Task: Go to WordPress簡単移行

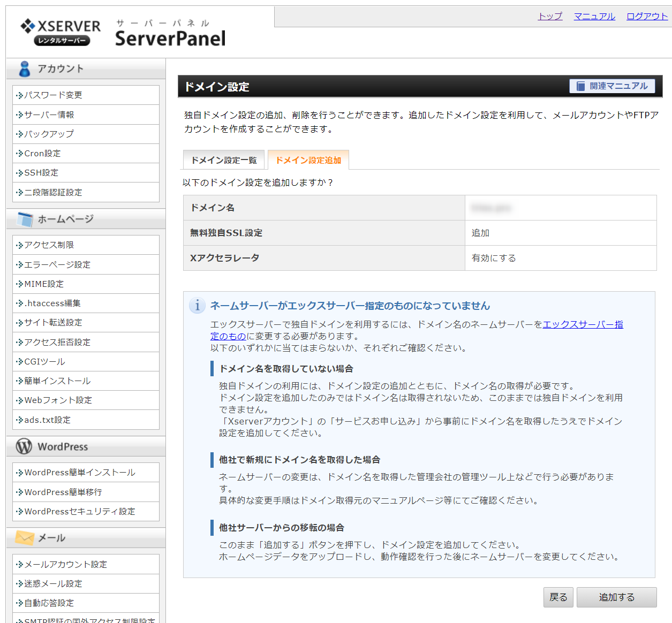Action: pos(86,492)
